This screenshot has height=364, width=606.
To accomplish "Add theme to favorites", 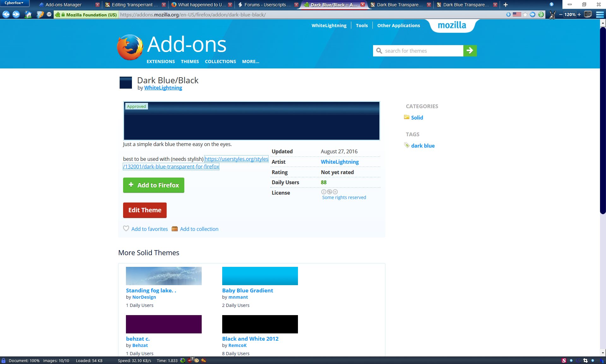I will click(x=146, y=229).
